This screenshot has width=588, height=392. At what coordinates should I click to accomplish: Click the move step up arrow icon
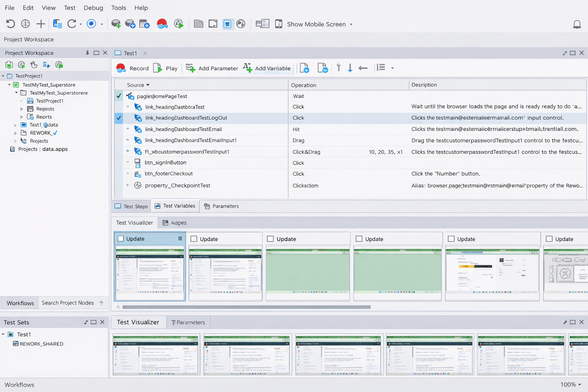pos(338,68)
